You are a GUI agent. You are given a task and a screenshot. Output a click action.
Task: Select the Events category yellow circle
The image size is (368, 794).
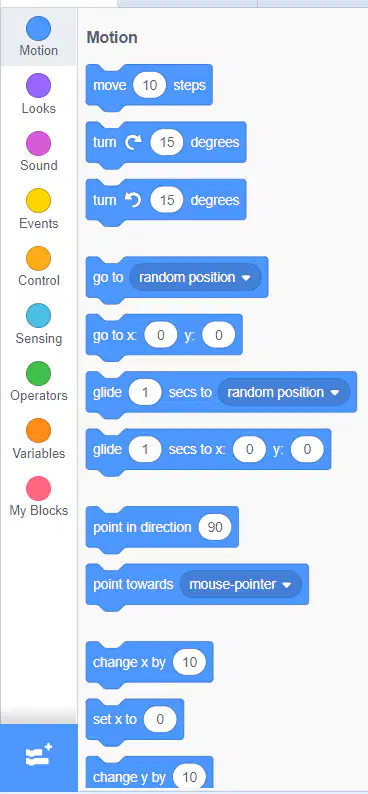coord(38,201)
